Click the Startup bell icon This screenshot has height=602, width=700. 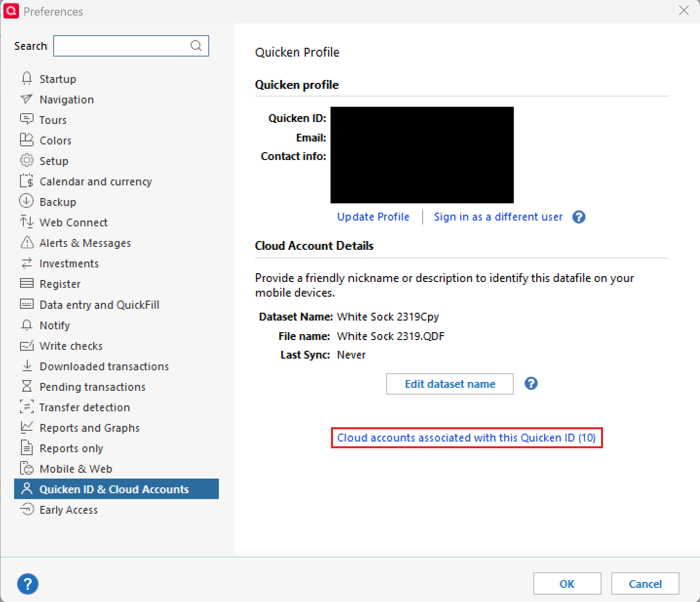tap(27, 79)
